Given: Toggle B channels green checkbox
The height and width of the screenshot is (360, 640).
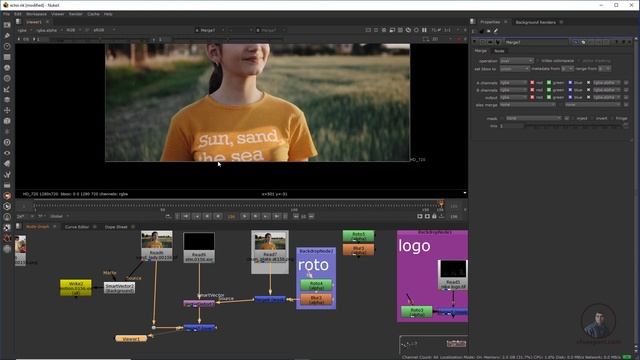Looking at the screenshot, I should 549,90.
